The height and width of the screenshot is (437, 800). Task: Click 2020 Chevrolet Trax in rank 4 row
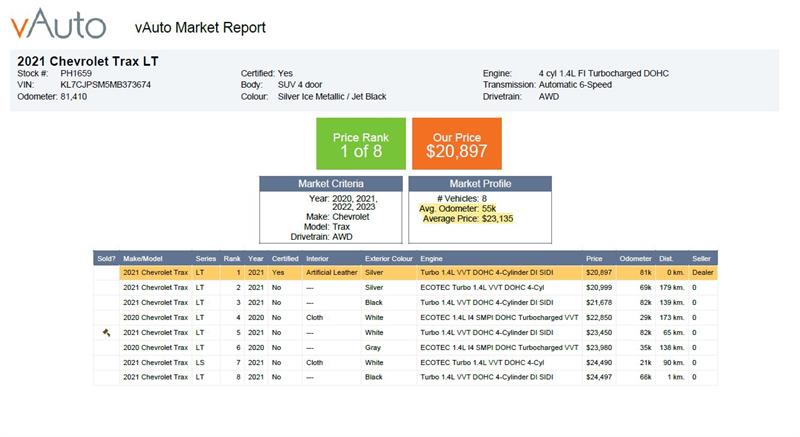(156, 317)
